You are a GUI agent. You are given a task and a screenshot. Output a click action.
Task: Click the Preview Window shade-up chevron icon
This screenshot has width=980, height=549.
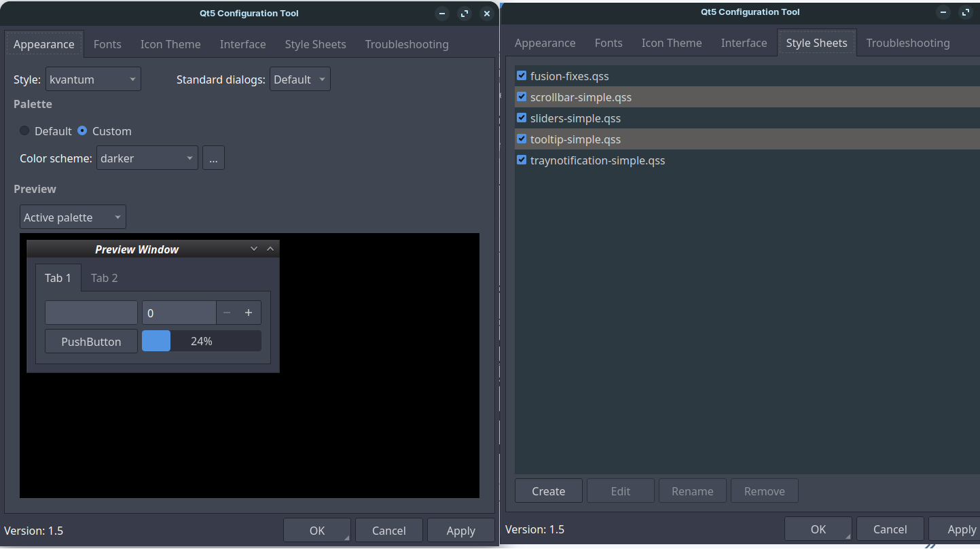[x=270, y=249]
